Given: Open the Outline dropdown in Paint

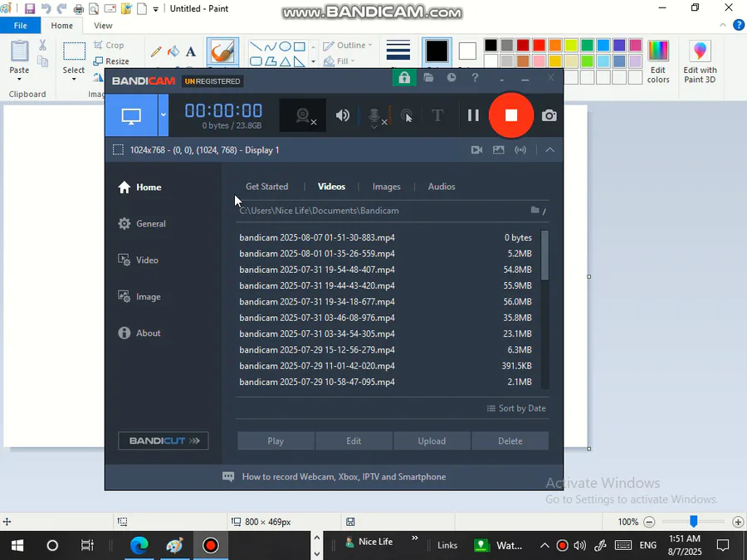Looking at the screenshot, I should (x=348, y=46).
